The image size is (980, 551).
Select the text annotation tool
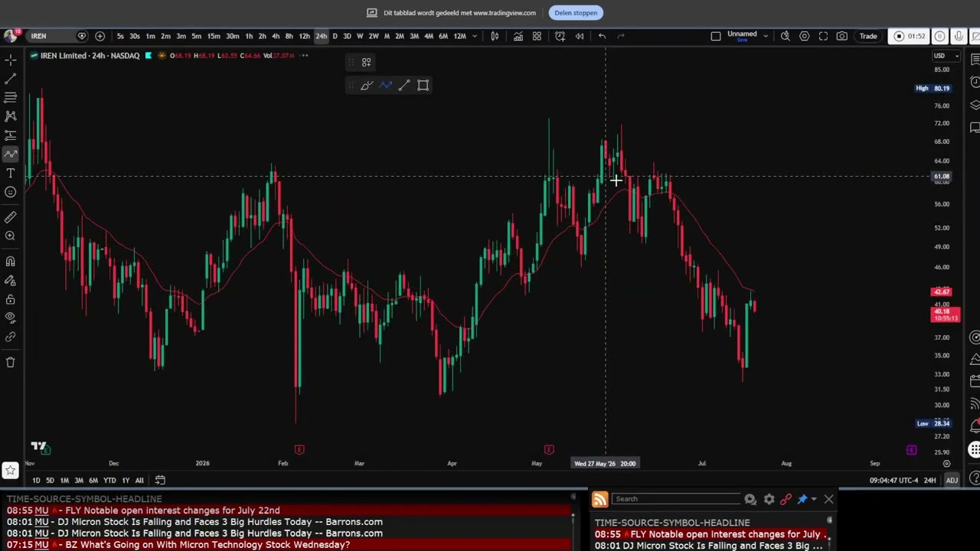11,173
